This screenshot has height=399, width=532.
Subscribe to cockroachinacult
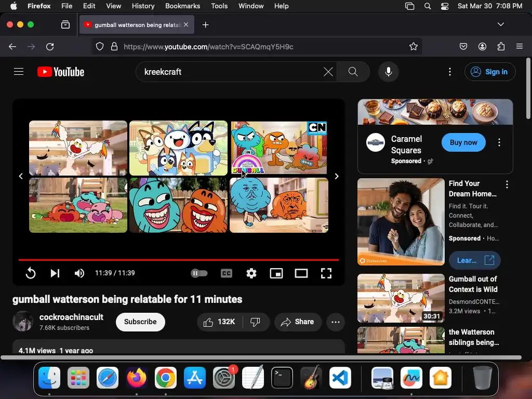coord(140,322)
